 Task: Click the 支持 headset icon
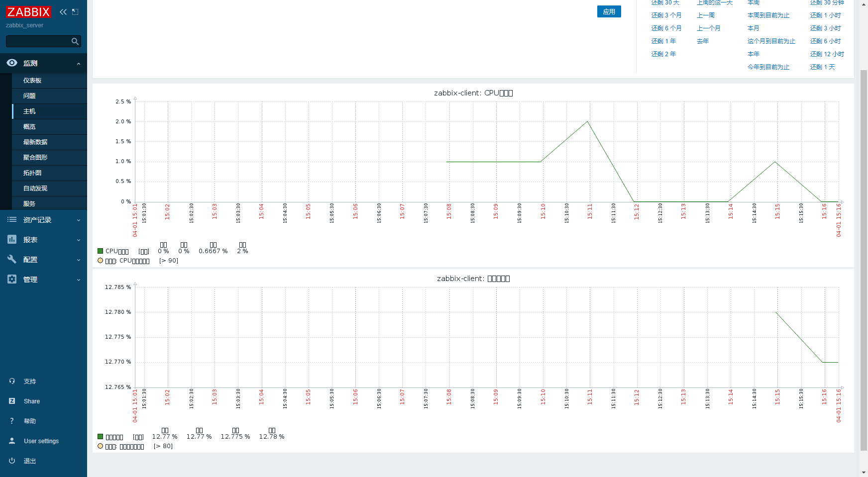(x=12, y=382)
